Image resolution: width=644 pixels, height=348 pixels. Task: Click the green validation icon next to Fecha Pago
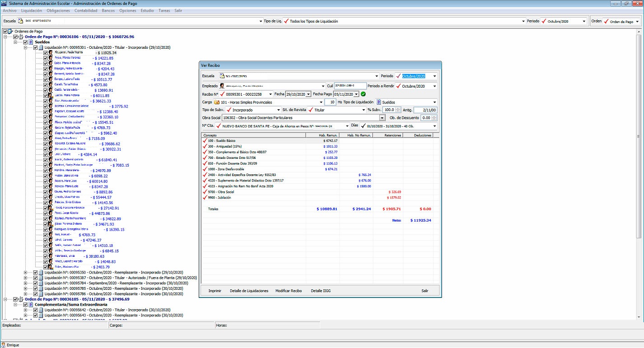[x=363, y=94]
